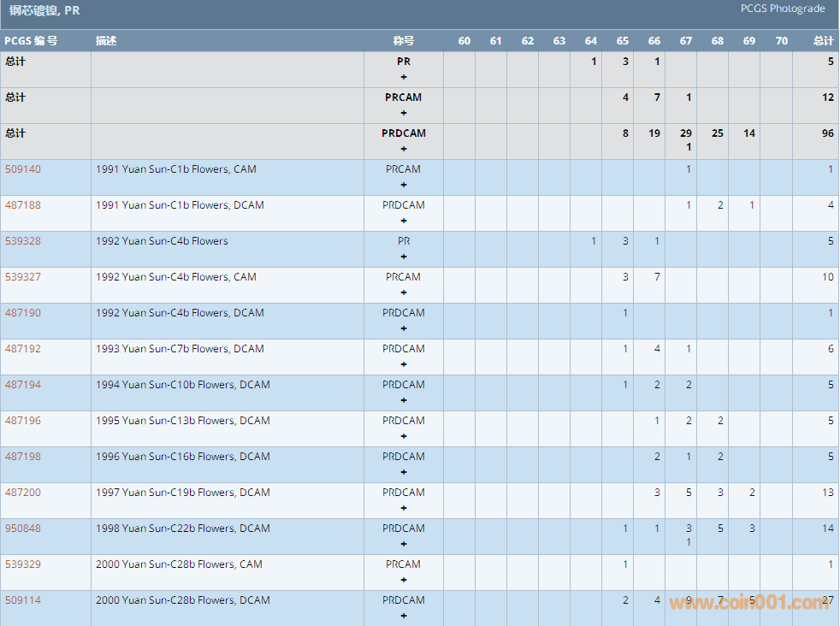
Task: Expand plus sign under PRDCAM summary total row
Action: (404, 149)
